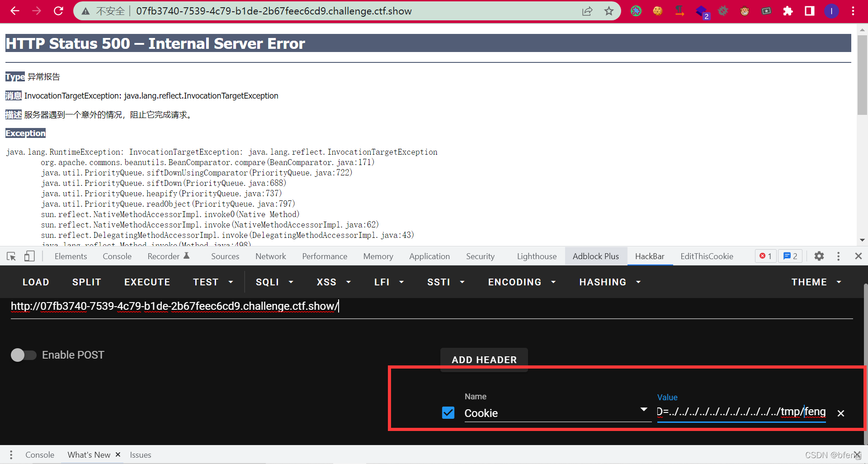
Task: Switch to the HackBar tab
Action: pyautogui.click(x=650, y=256)
